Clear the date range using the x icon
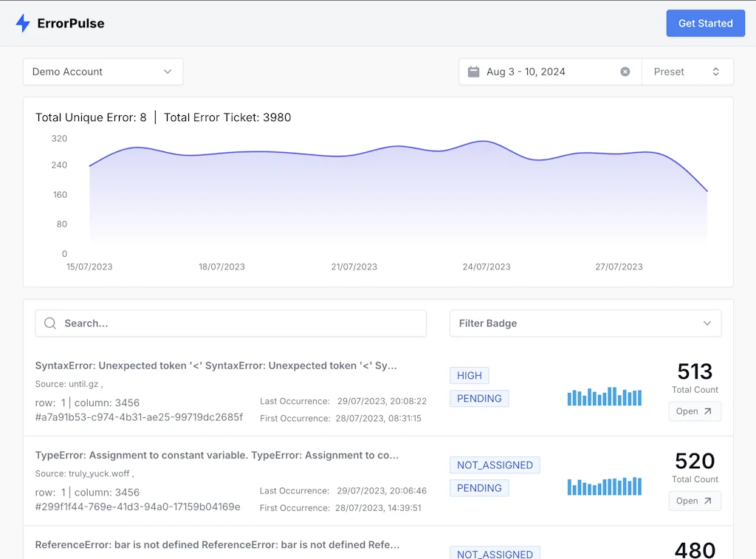Screen dimensions: 756x559 [x=625, y=72]
